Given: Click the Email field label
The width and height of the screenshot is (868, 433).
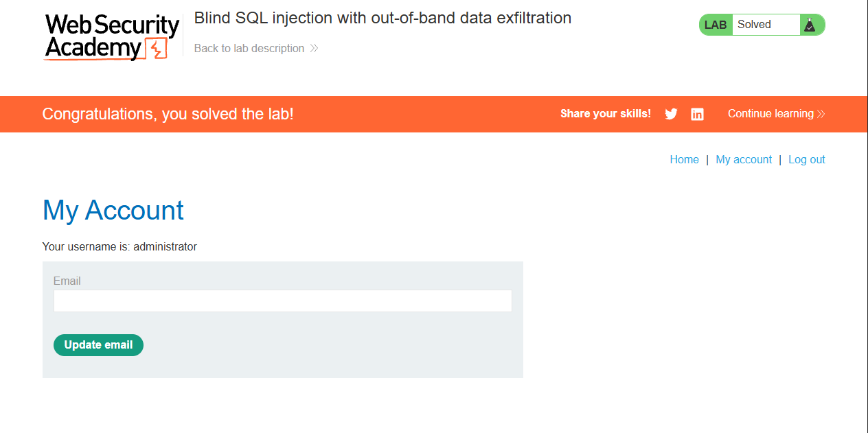Looking at the screenshot, I should pyautogui.click(x=67, y=281).
